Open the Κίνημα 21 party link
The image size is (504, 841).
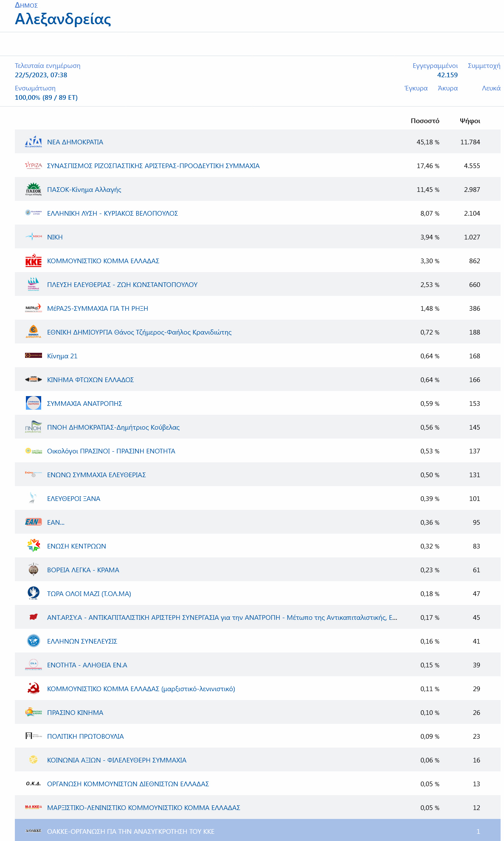pos(62,356)
